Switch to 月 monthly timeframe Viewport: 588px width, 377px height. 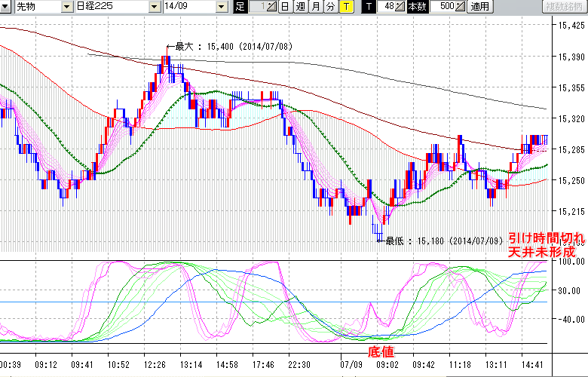315,7
